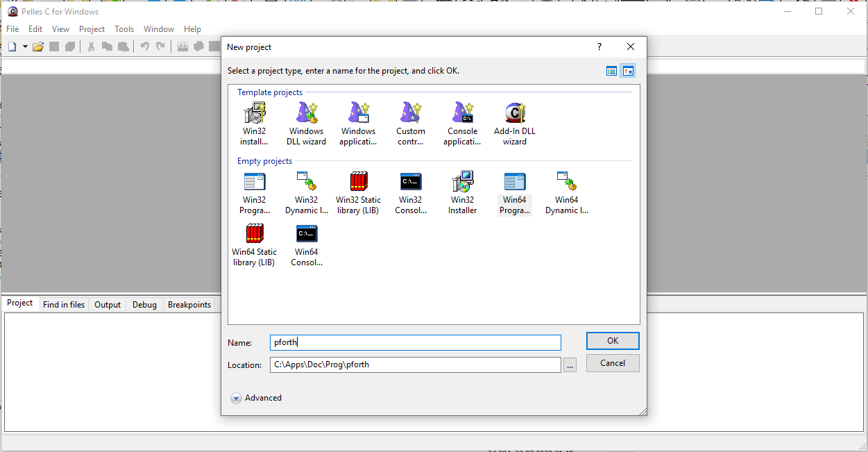
Task: Close the New project dialog
Action: (631, 47)
